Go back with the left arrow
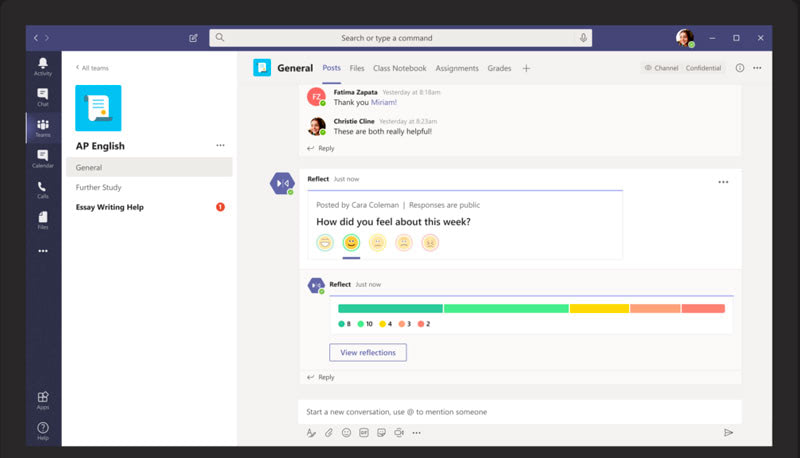Image resolution: width=800 pixels, height=458 pixels. [36, 38]
